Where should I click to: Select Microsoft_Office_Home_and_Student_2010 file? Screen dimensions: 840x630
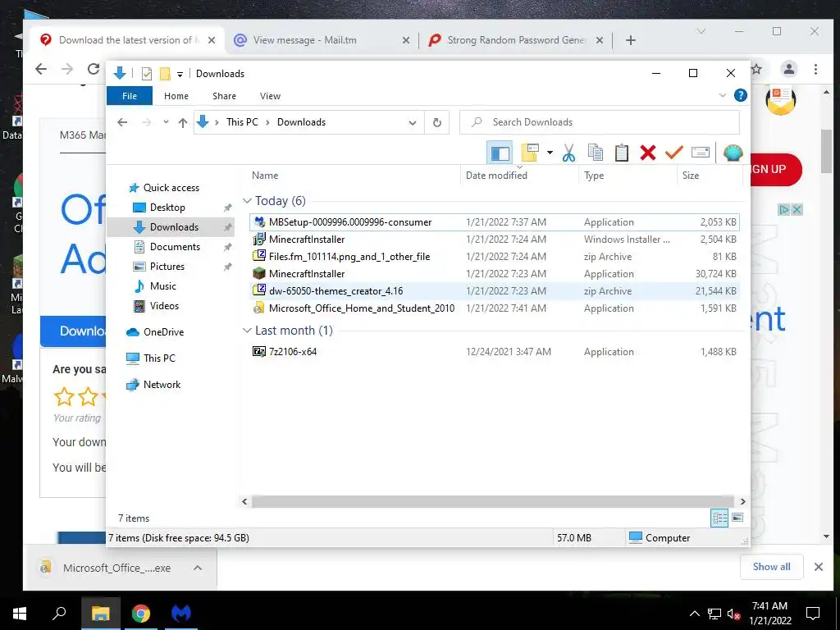click(x=495, y=308)
